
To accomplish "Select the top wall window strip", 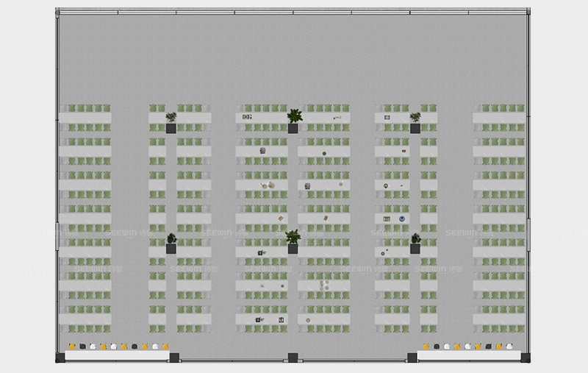I will pyautogui.click(x=293, y=13).
